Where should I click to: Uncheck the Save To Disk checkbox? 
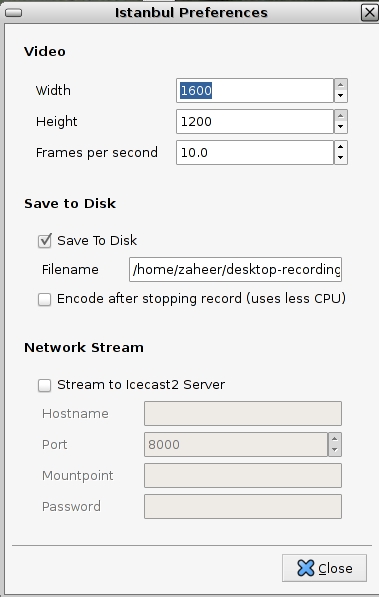click(45, 241)
